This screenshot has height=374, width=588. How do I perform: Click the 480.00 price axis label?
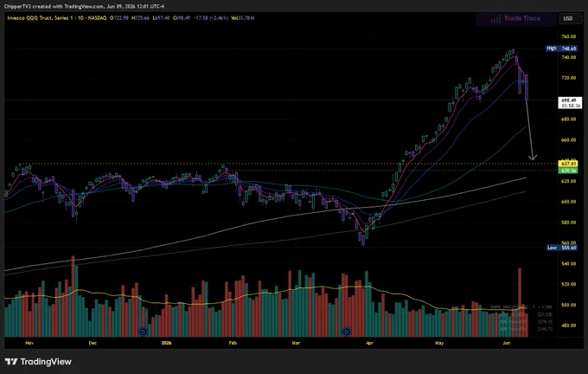coord(568,326)
